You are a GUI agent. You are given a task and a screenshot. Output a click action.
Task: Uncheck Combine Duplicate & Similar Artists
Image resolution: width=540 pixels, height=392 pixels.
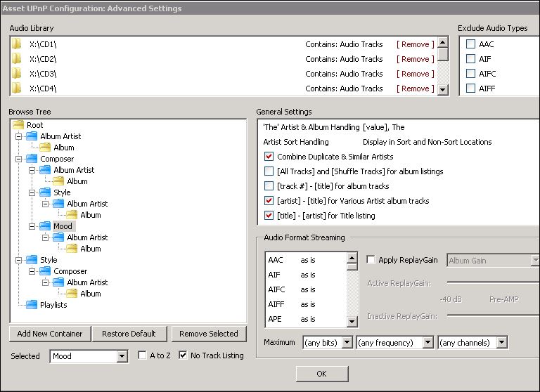[269, 157]
